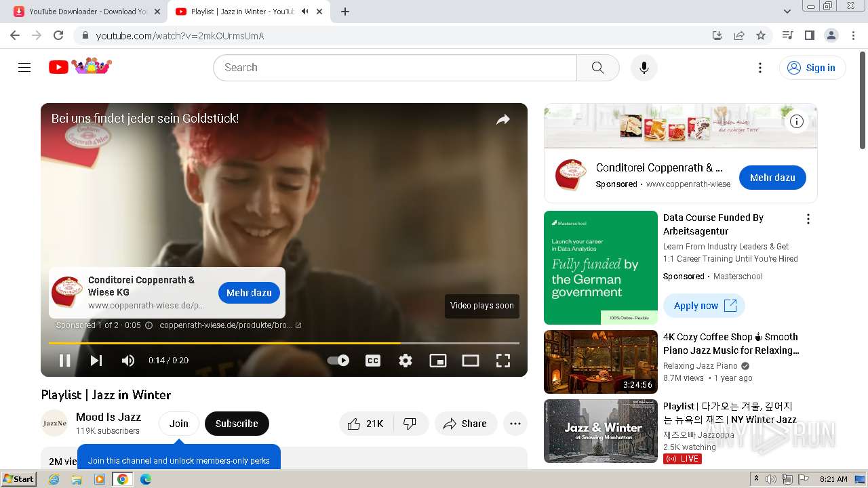
Task: Like the video with 21K likes
Action: pos(366,424)
